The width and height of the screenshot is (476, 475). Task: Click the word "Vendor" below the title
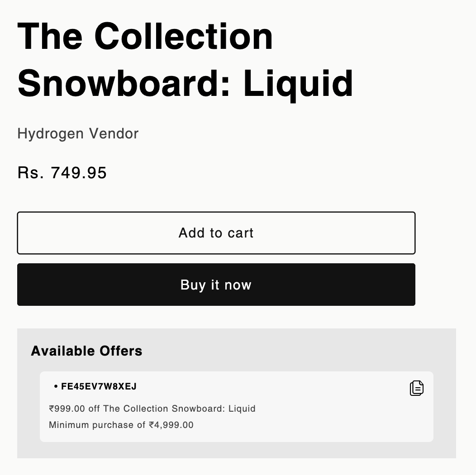tap(114, 134)
